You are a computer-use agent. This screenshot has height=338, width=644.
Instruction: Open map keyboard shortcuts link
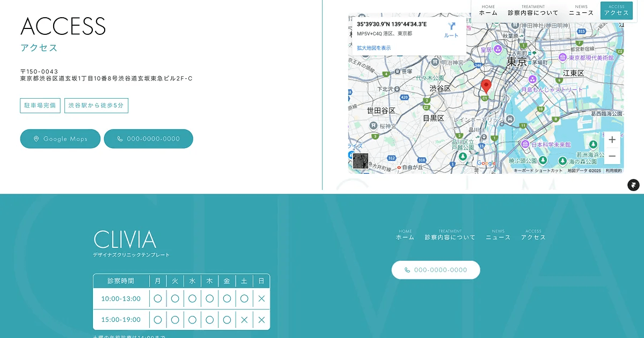pos(538,171)
